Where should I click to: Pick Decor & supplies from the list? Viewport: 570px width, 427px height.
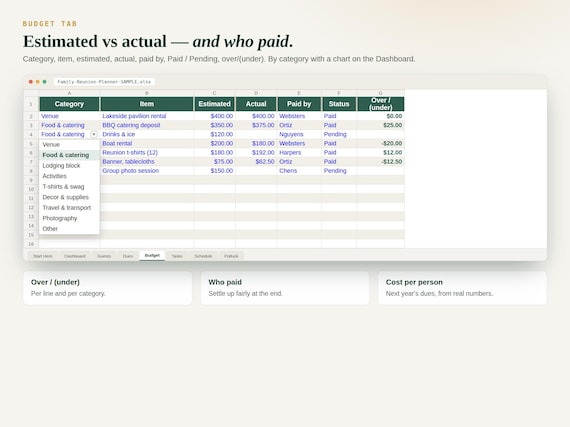coord(69,197)
